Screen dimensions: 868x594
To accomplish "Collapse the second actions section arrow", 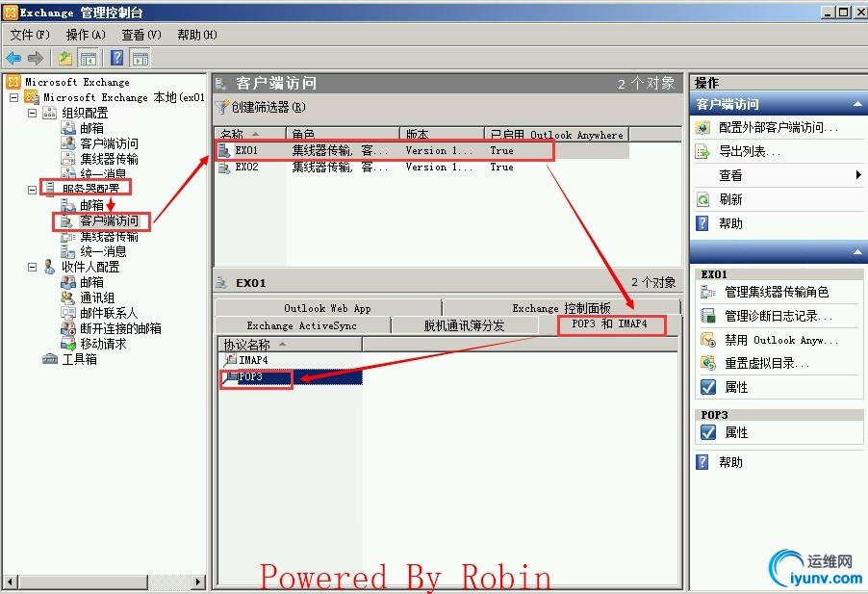I will (x=856, y=252).
